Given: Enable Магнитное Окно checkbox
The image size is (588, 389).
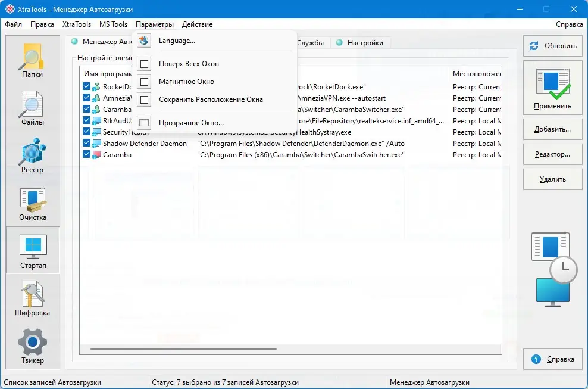Looking at the screenshot, I should click(145, 82).
